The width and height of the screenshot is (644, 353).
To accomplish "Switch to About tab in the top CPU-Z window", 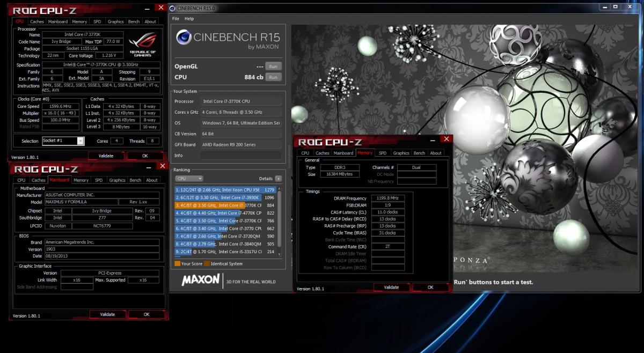I will [150, 21].
